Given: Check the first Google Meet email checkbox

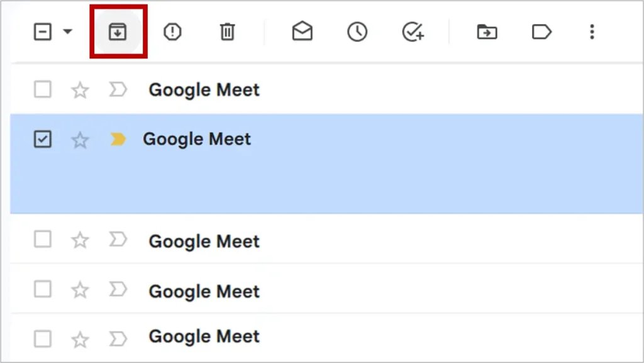Looking at the screenshot, I should coord(42,90).
